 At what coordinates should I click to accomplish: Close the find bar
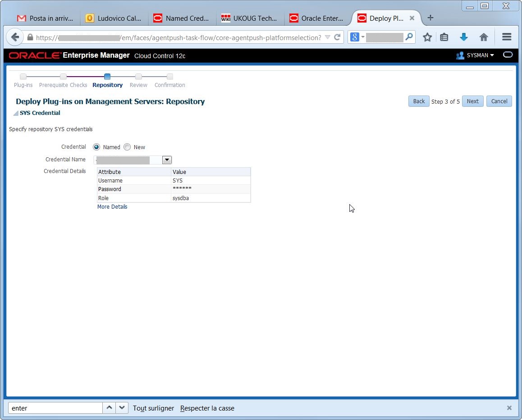(509, 408)
